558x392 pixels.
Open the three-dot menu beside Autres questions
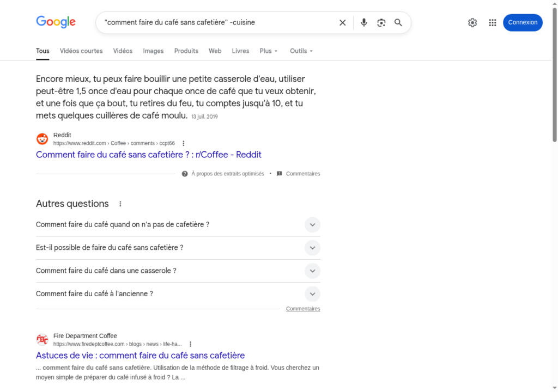tap(120, 204)
